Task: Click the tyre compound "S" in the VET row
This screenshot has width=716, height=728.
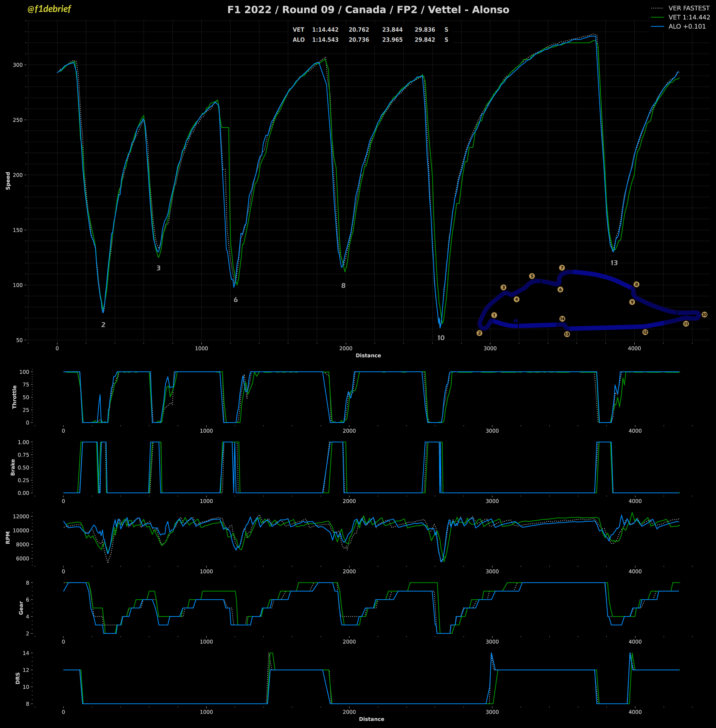Action: pos(446,30)
